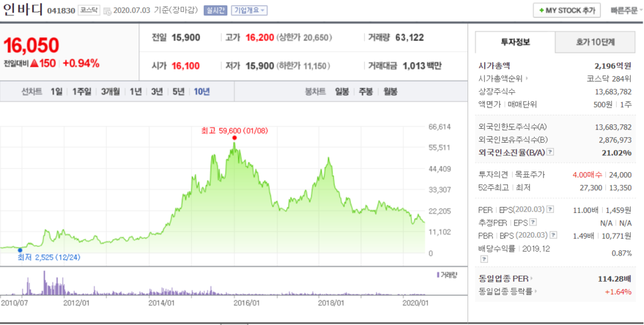Click the 시가총액 value 2,196억원
644x325 pixels.
coord(613,65)
